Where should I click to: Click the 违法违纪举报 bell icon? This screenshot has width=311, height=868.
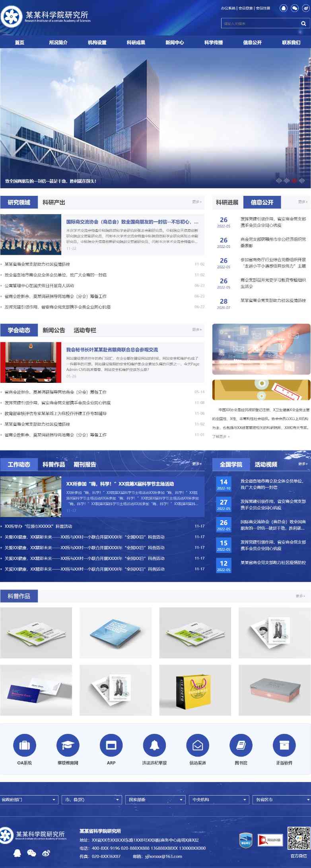[154, 745]
